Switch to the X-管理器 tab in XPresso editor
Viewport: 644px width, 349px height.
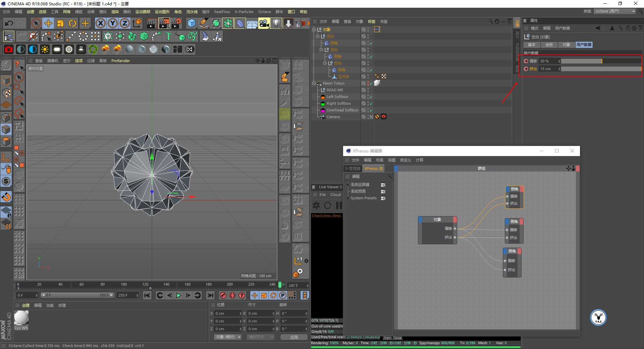point(353,168)
